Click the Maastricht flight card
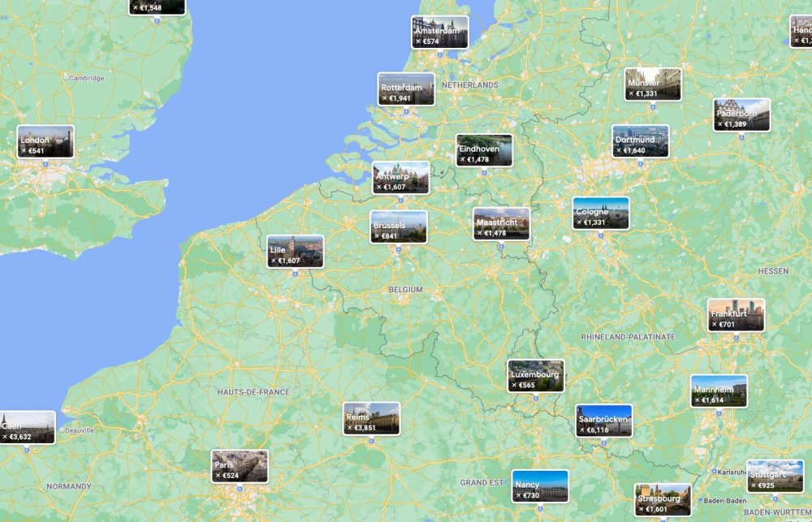 pos(502,224)
